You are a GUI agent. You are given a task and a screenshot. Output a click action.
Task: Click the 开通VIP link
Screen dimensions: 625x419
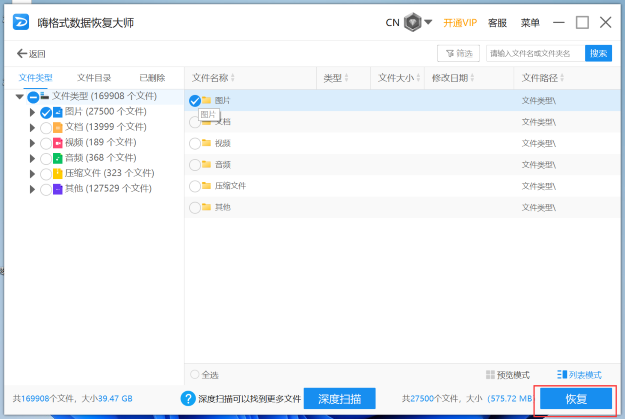(460, 23)
